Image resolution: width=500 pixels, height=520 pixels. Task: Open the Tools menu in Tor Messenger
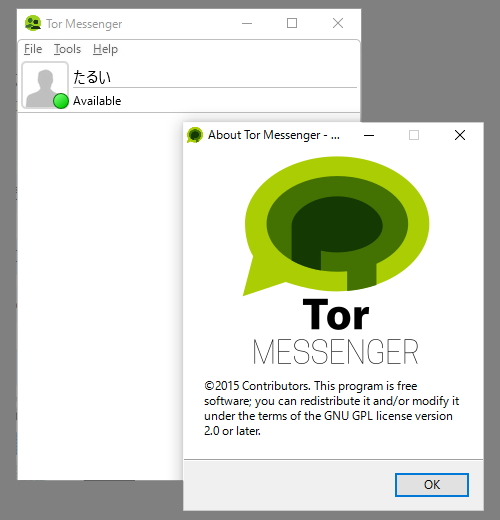tap(68, 49)
